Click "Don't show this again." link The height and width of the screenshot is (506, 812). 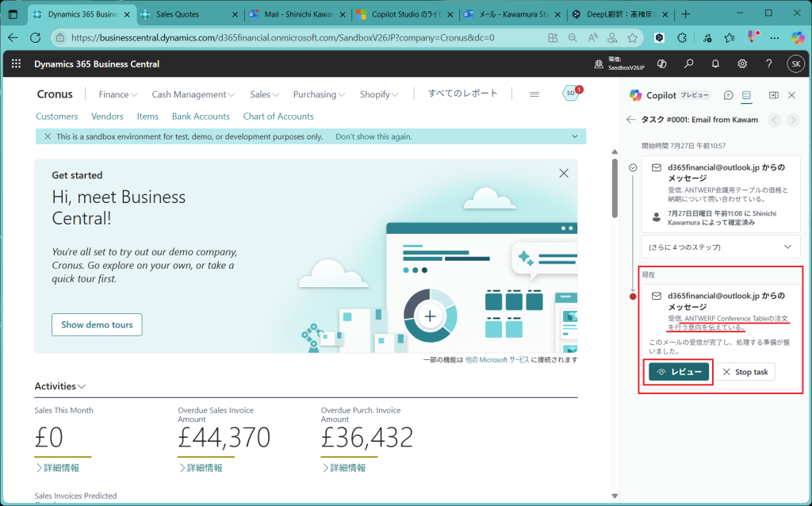[374, 136]
